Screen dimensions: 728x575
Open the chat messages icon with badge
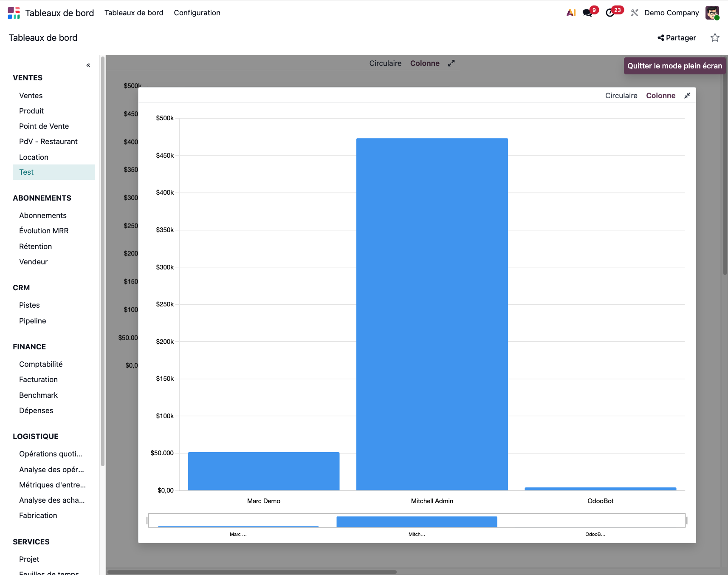tap(587, 13)
